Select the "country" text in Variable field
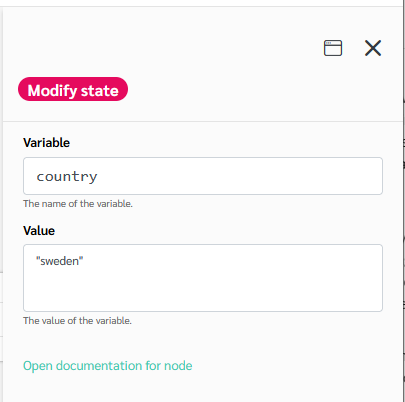The image size is (405, 402). [x=67, y=176]
